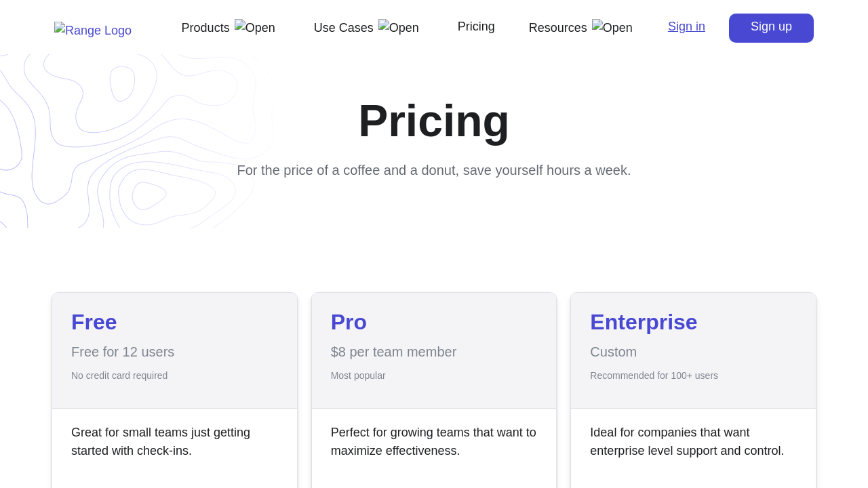
Task: Open the Products menu
Action: pos(205,28)
